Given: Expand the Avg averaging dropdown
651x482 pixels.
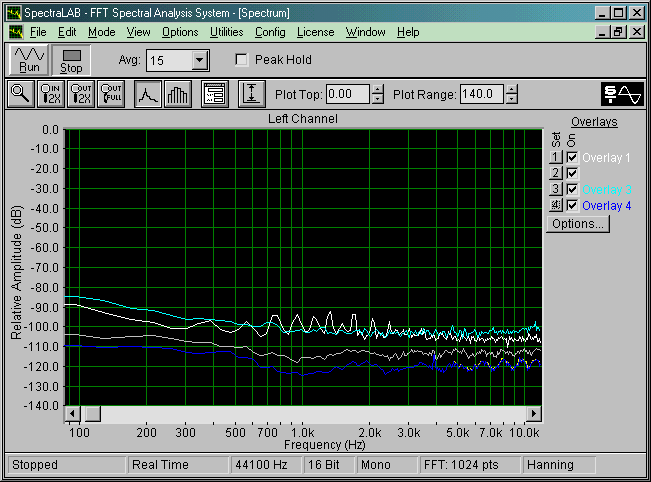Looking at the screenshot, I should 200,61.
